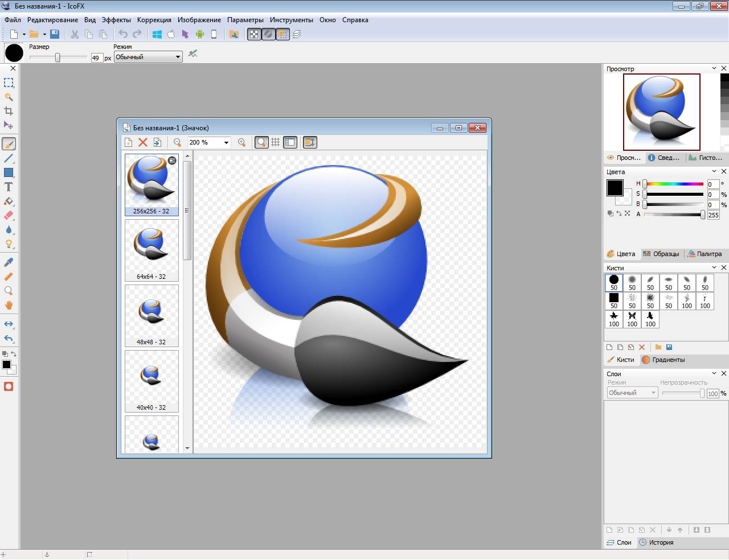Click the hue H rainbow slider
Viewport: 729px width, 560px height.
pos(674,184)
